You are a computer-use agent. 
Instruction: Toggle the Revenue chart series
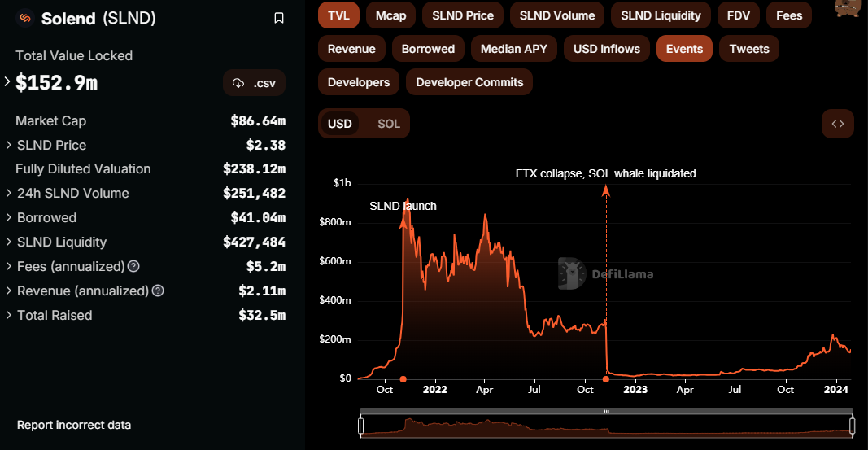tap(351, 49)
